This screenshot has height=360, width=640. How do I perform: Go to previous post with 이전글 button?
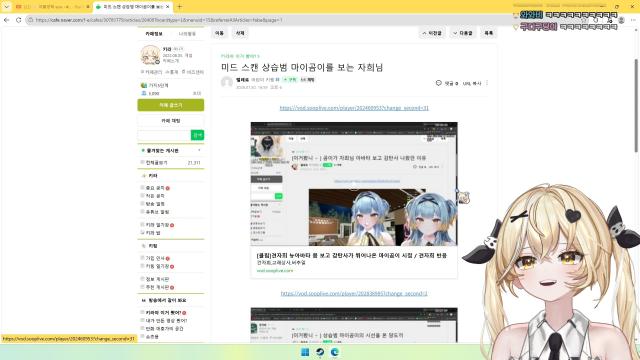pos(432,33)
